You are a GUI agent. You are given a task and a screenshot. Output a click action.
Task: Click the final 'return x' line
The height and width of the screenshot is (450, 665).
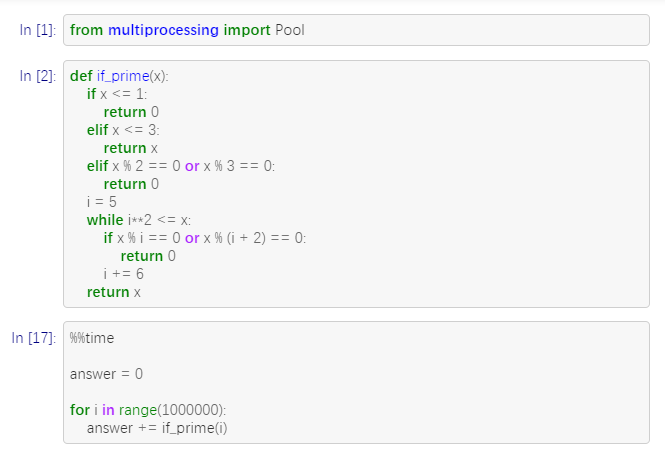(114, 292)
